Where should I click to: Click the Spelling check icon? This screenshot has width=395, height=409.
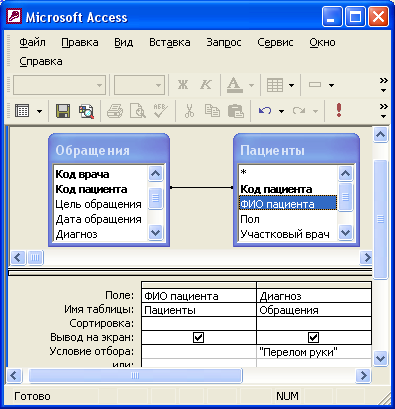point(161,111)
